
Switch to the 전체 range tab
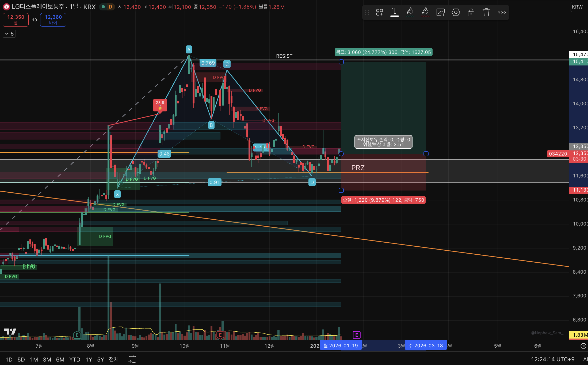click(x=114, y=359)
